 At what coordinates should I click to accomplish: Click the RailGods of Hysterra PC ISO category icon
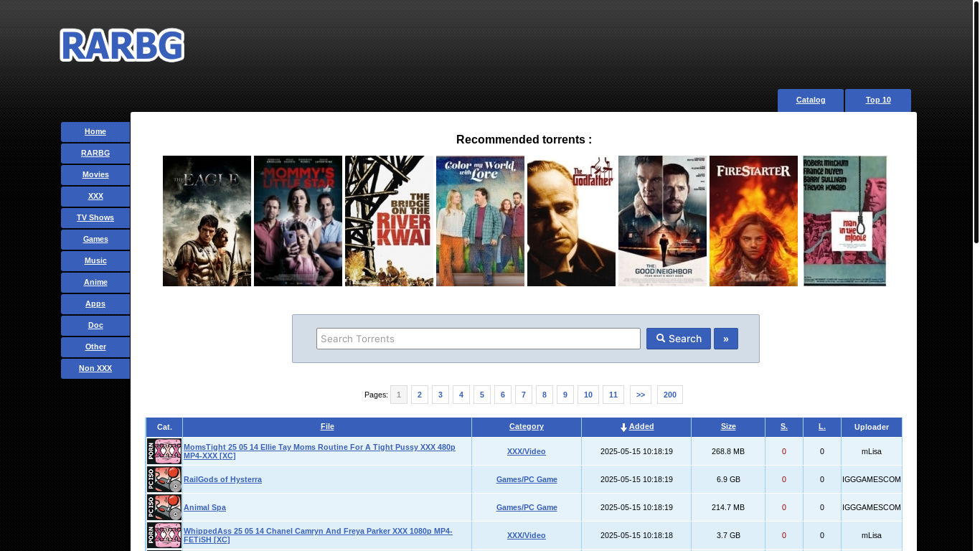[x=164, y=479]
